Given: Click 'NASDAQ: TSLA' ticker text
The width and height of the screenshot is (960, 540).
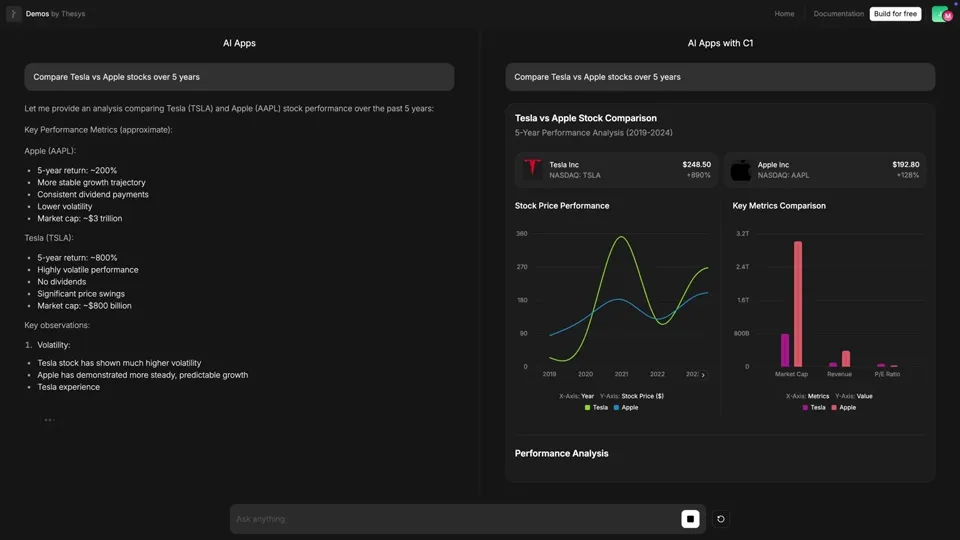Looking at the screenshot, I should point(575,175).
